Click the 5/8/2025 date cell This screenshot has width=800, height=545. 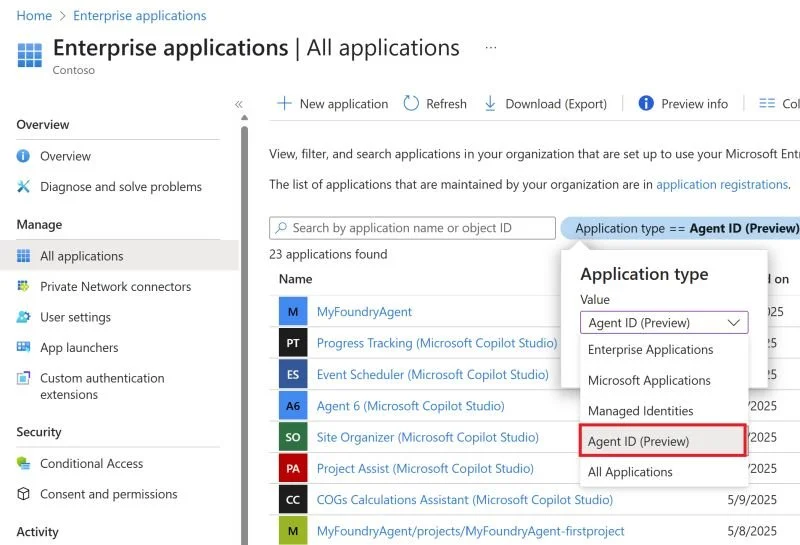pyautogui.click(x=752, y=531)
